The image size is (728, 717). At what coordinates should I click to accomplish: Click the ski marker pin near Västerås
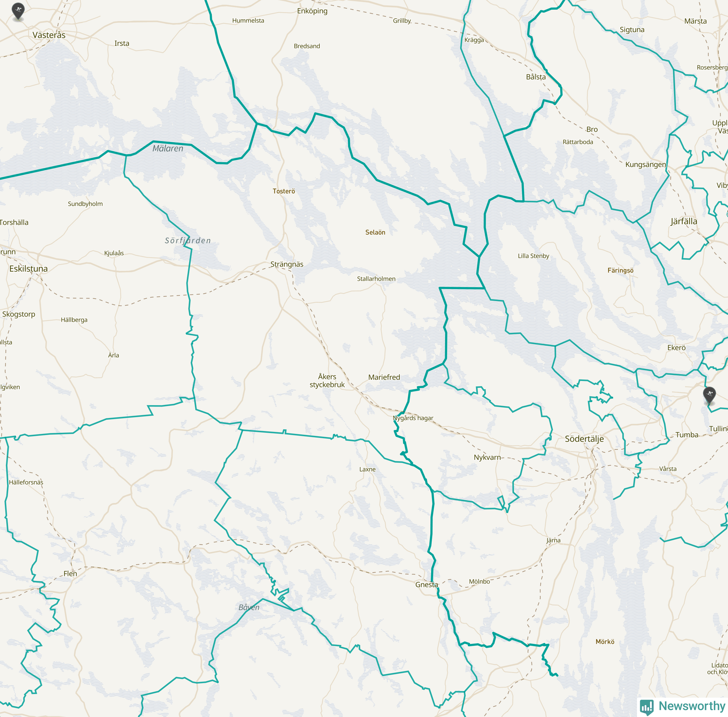pyautogui.click(x=18, y=11)
